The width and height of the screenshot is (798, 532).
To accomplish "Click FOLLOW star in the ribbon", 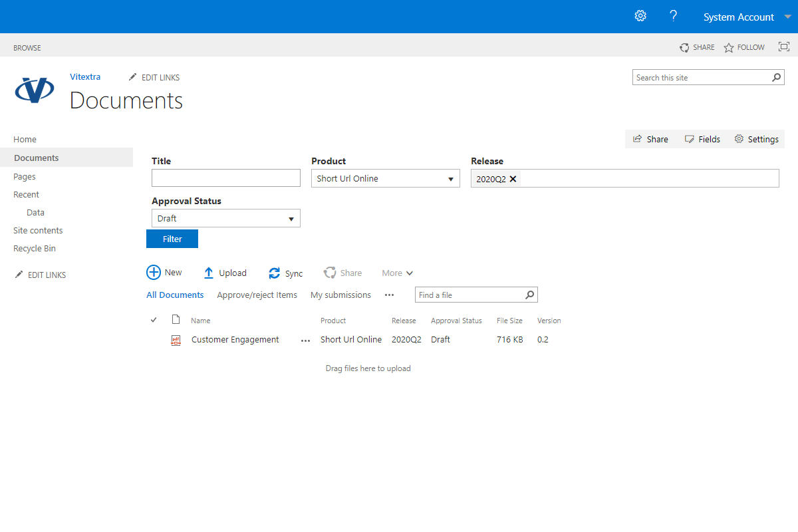I will 744,47.
